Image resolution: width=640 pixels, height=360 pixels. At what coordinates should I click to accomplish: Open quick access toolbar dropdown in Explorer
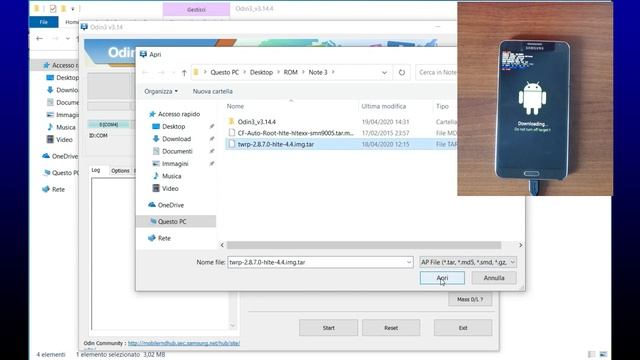pyautogui.click(x=73, y=9)
